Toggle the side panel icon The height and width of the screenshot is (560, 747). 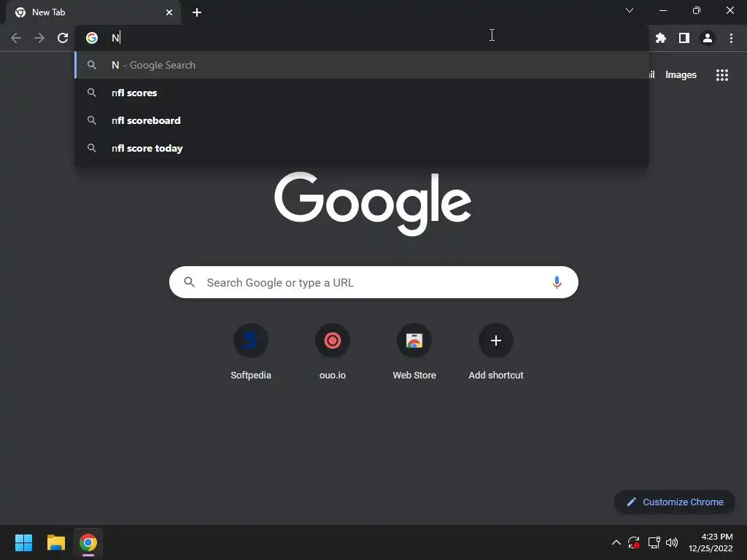[x=684, y=38]
